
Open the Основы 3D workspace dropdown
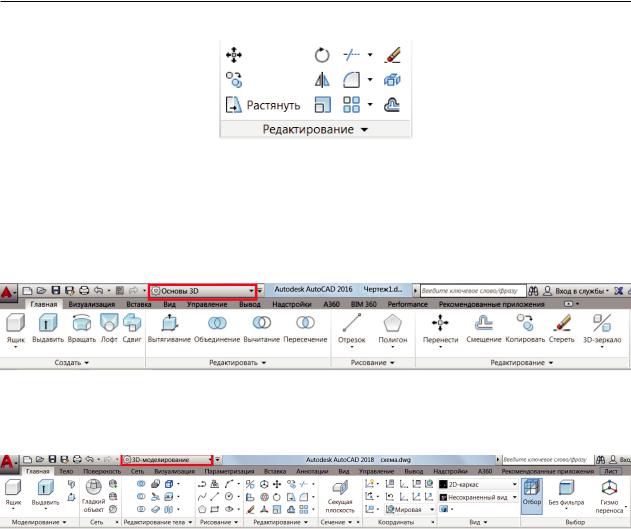pos(203,291)
